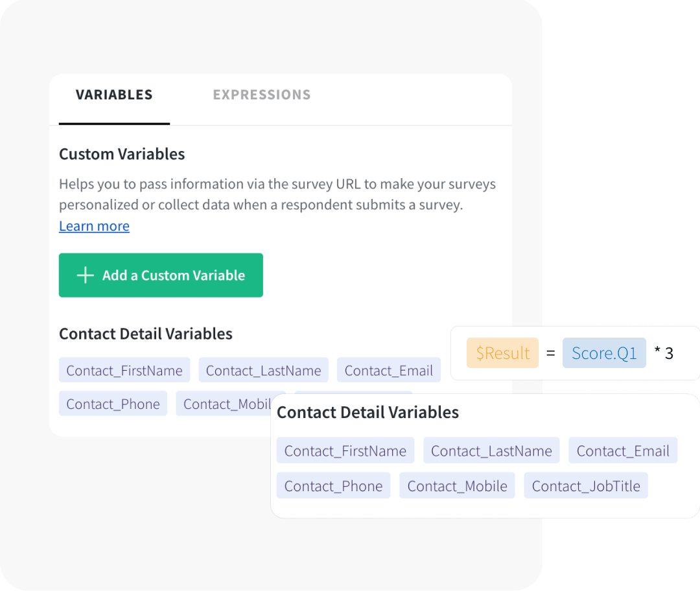Screen dimensions: 700x591
Task: Choose Contact_LastName chip in the main Variables panel
Action: (x=263, y=371)
